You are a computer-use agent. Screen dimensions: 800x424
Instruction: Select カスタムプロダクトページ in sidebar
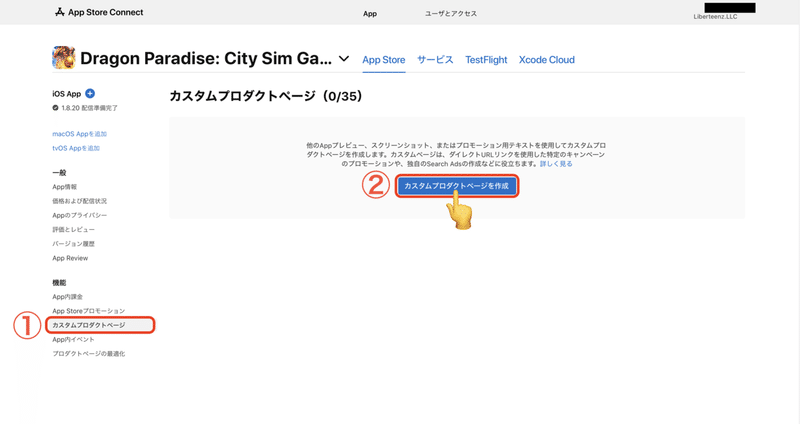pos(100,325)
